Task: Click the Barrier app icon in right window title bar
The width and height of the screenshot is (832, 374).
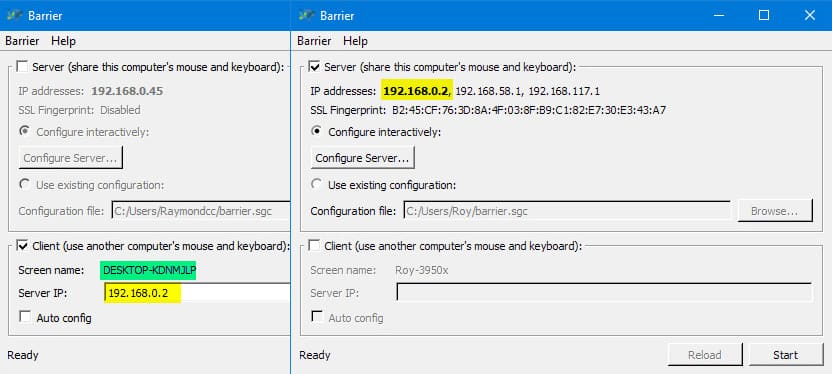Action: pyautogui.click(x=306, y=15)
